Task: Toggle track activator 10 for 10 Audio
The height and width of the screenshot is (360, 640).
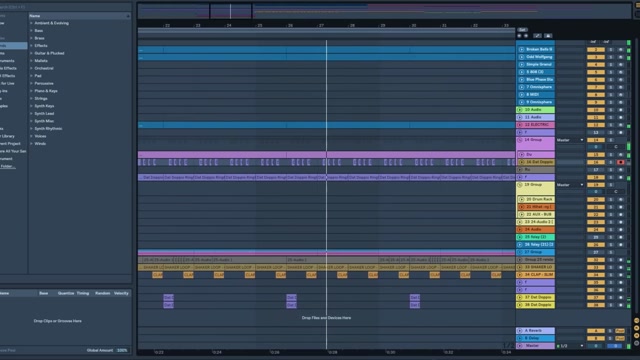Action: coord(596,110)
